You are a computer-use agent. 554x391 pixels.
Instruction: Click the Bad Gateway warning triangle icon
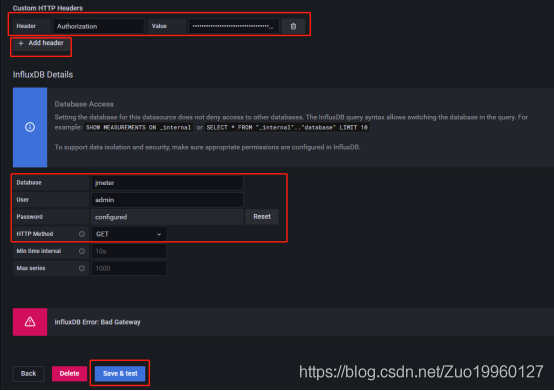click(x=30, y=321)
